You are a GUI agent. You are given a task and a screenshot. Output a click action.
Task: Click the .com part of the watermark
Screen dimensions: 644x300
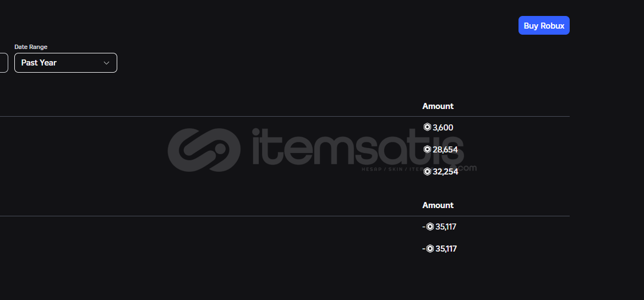(466, 168)
